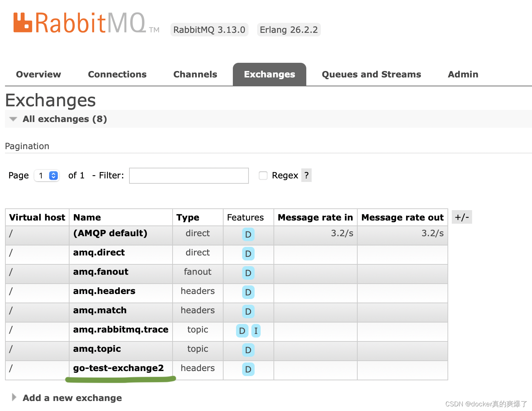Image resolution: width=532 pixels, height=411 pixels.
Task: Open the amq.headers exchange
Action: pos(104,291)
